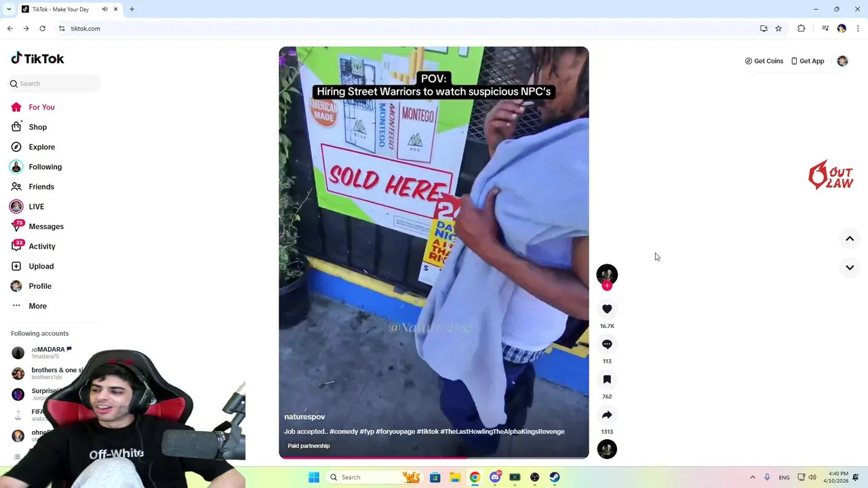Click the #foryoupage hashtag
Image resolution: width=868 pixels, height=488 pixels.
pos(395,432)
